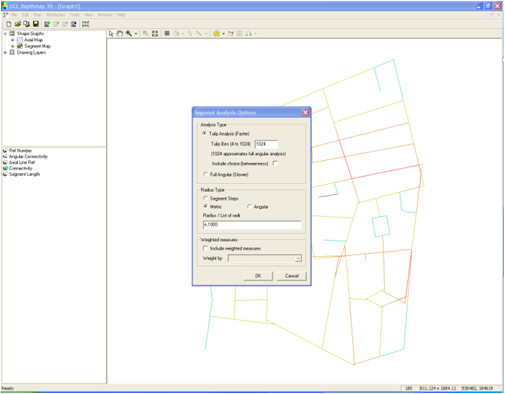This screenshot has height=394, width=505.
Task: Click the Radius / List of radii field
Action: [x=252, y=224]
